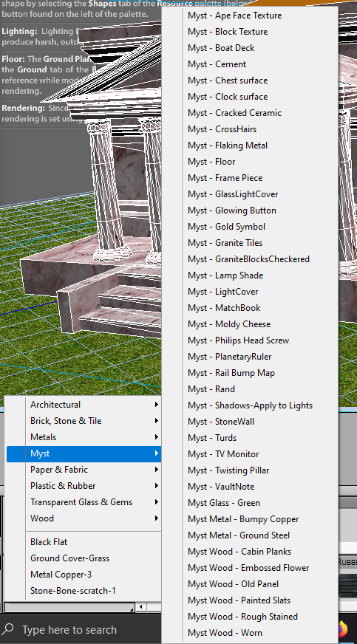Select Myst - Cement texture
357x644 pixels.
point(250,64)
